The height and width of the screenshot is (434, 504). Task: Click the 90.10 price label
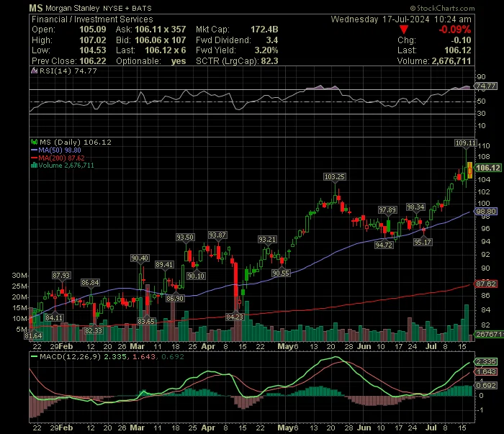196,276
